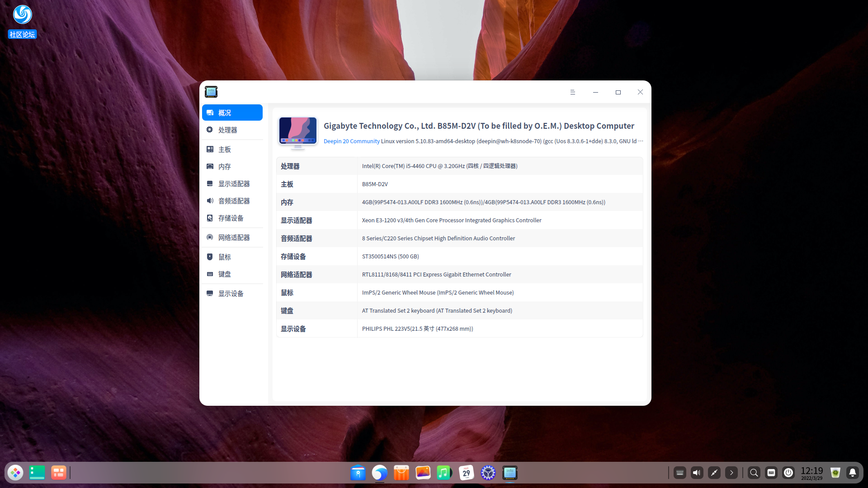Expand hidden tray icons with the arrow
The width and height of the screenshot is (868, 488).
coord(731,473)
